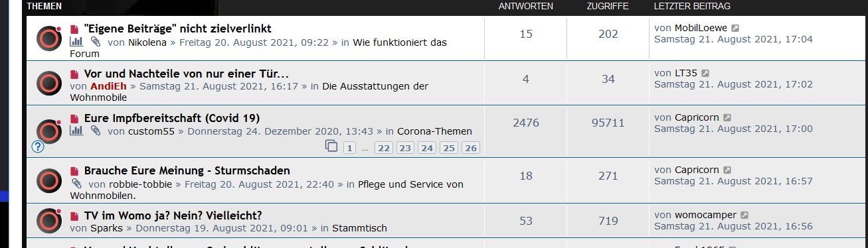Go to page 22 of Impfbereitschaft topic
This screenshot has width=868, height=248.
click(x=383, y=148)
